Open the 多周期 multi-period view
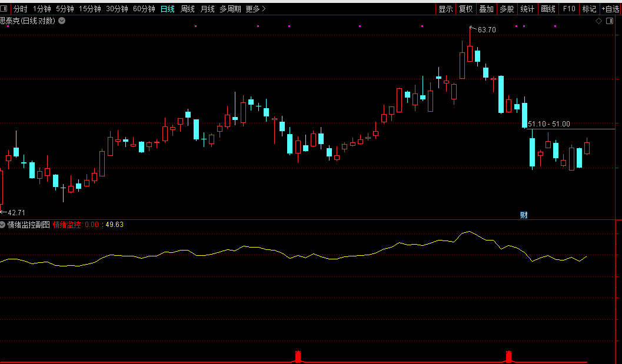 coord(230,9)
